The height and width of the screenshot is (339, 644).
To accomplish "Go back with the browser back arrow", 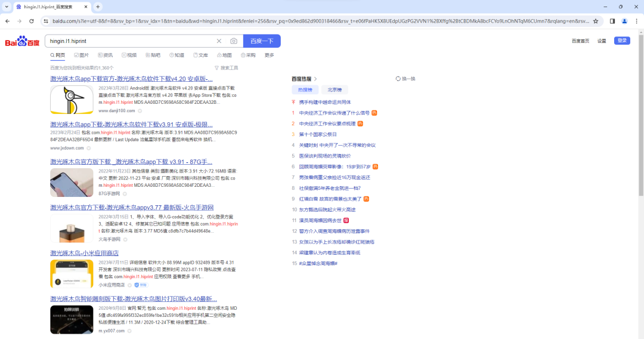I will click(7, 21).
